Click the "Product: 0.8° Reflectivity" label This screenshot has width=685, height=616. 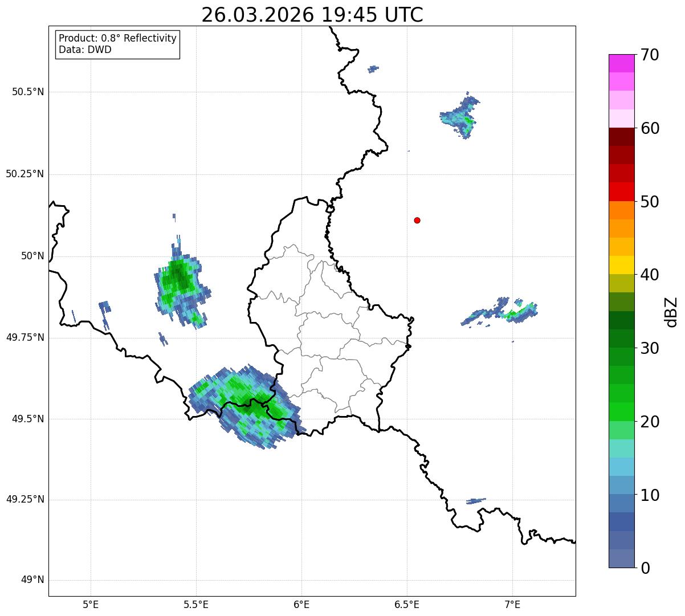point(117,38)
